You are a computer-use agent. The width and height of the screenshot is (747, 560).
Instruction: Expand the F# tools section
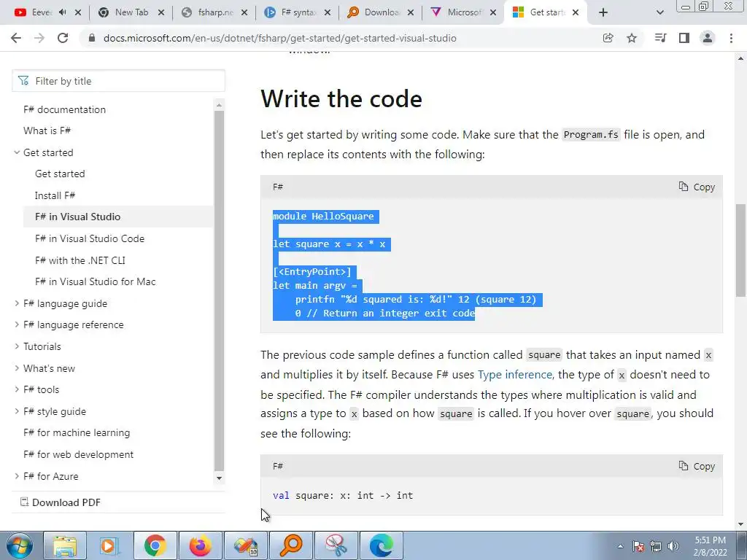pyautogui.click(x=17, y=389)
